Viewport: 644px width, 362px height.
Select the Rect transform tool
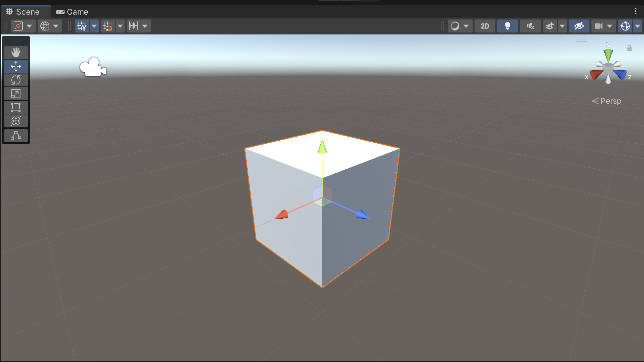pyautogui.click(x=16, y=107)
